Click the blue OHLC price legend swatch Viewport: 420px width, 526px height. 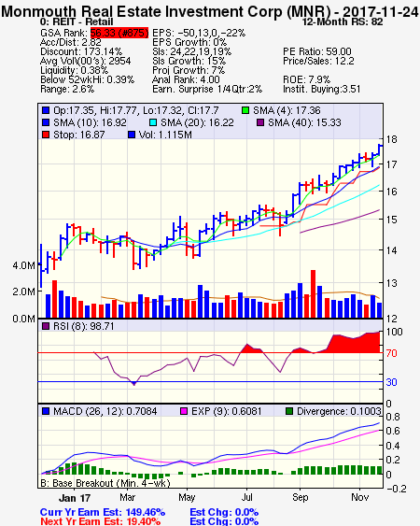coord(46,110)
